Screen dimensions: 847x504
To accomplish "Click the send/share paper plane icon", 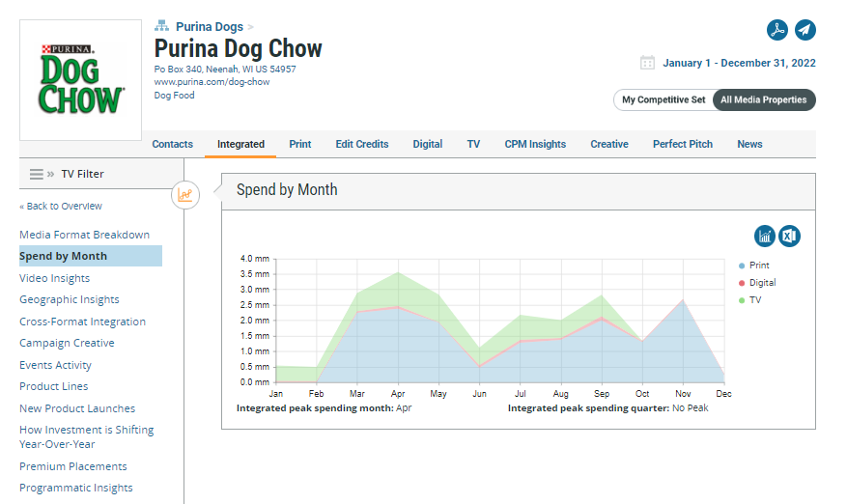I will 805,30.
